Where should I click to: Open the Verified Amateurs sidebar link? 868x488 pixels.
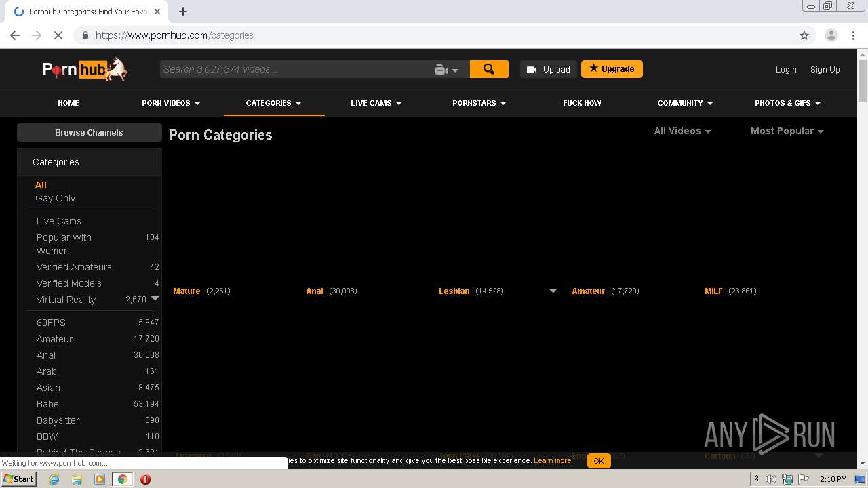click(x=74, y=267)
